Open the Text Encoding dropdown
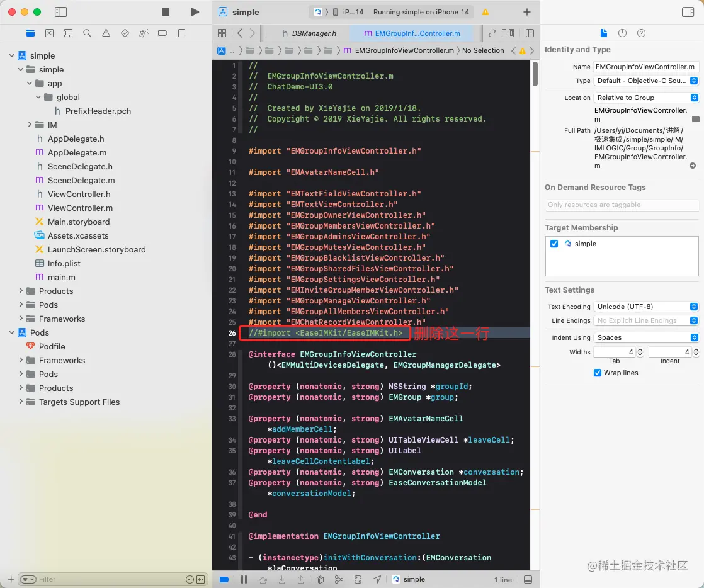This screenshot has height=588, width=704. pyautogui.click(x=646, y=307)
